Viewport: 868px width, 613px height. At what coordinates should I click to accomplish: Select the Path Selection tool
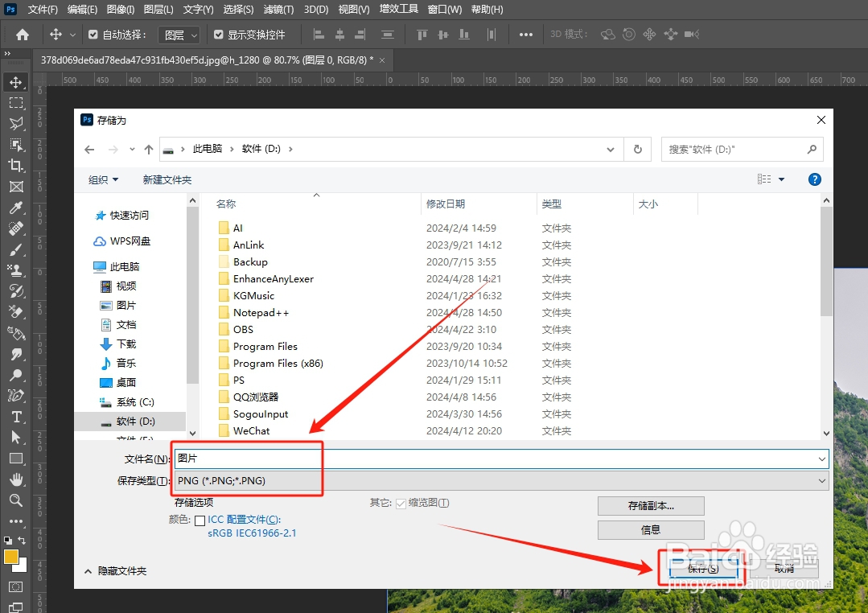click(15, 438)
